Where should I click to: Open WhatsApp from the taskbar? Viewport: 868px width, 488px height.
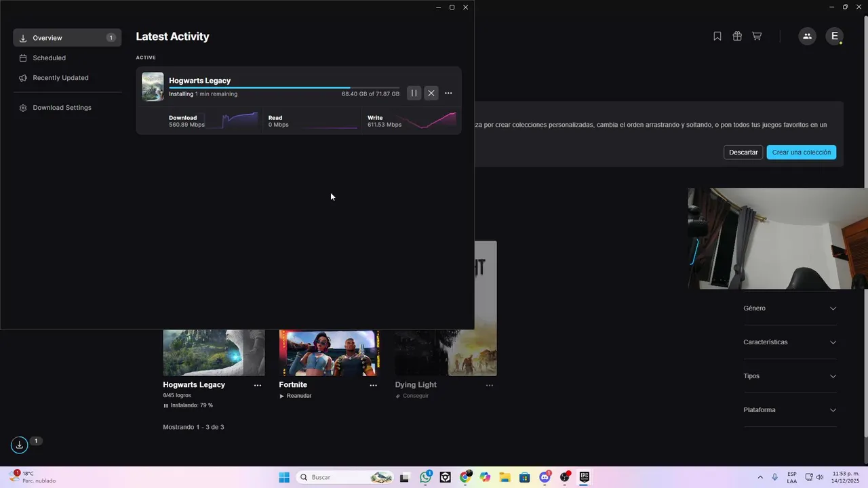tap(425, 478)
